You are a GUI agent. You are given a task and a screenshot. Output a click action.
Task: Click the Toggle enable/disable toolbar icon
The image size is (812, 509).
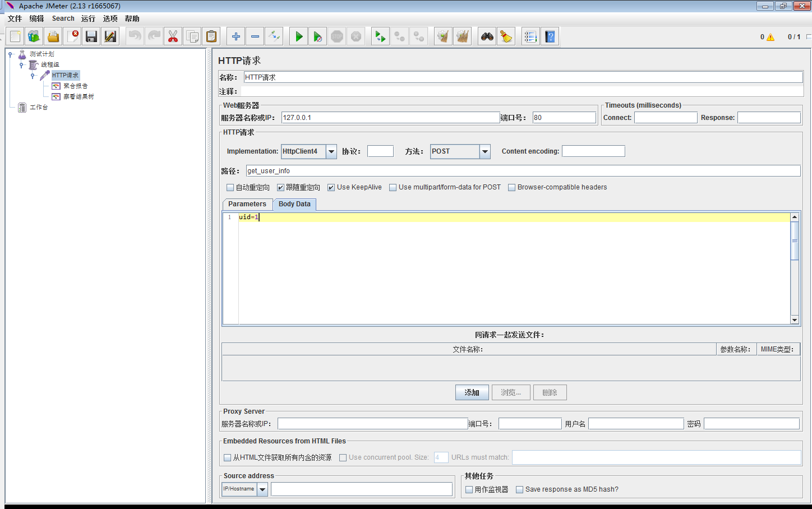tap(274, 36)
